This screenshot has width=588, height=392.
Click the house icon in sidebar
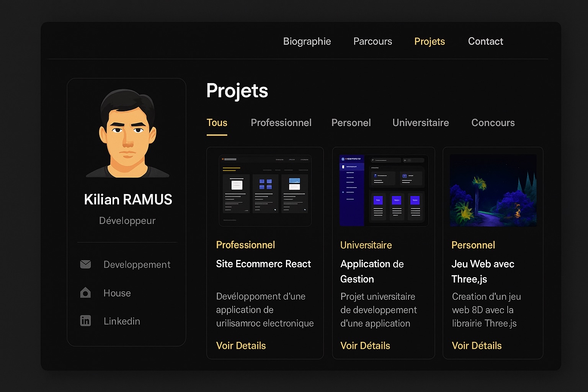point(85,293)
